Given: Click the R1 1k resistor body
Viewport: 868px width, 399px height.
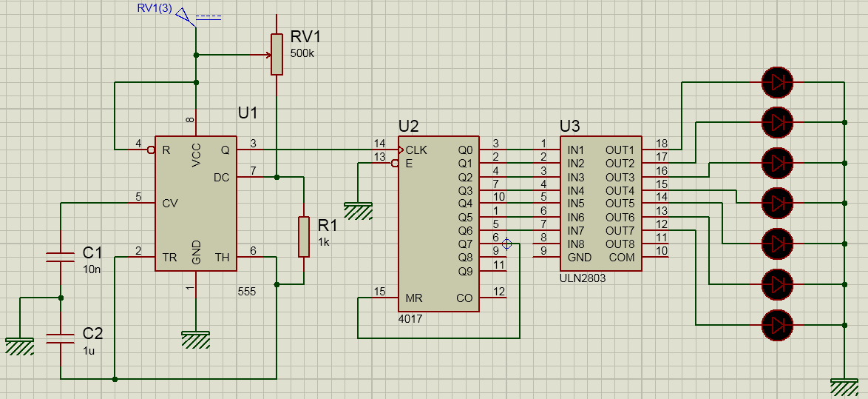Looking at the screenshot, I should click(x=303, y=237).
